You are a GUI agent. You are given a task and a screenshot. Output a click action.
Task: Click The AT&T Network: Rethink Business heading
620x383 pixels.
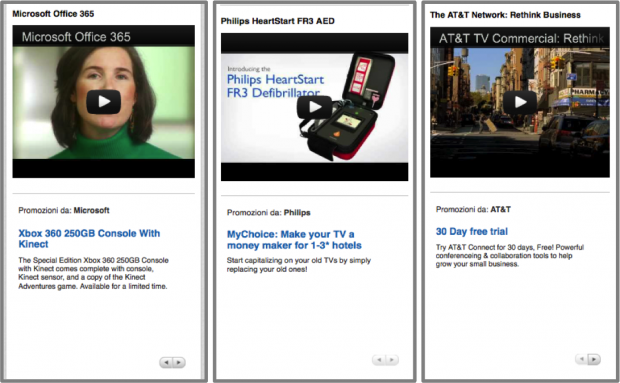click(x=505, y=15)
